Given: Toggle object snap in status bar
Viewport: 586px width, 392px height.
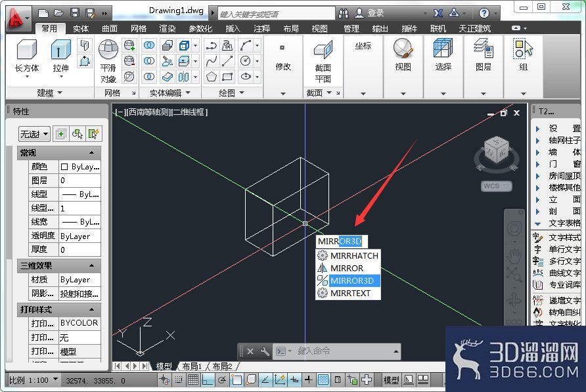Looking at the screenshot, I should pos(237,380).
